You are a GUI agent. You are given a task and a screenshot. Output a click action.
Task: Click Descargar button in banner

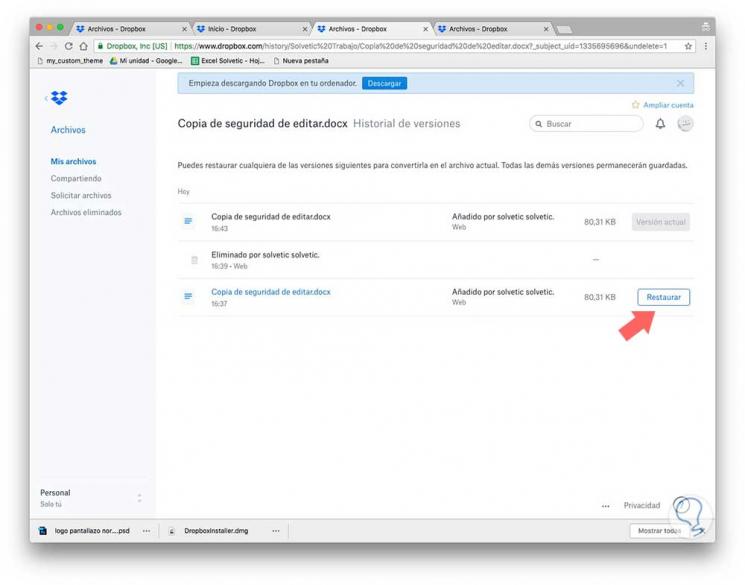coord(384,83)
